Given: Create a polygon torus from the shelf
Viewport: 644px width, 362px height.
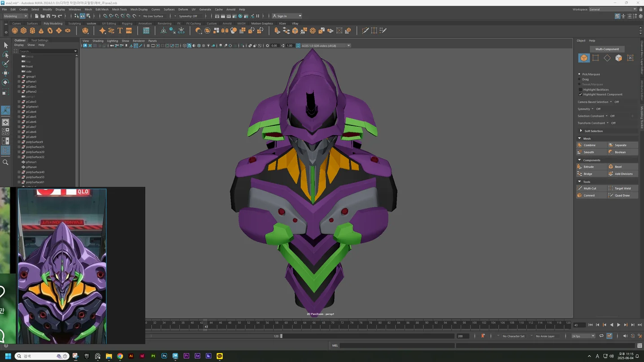Looking at the screenshot, I should pos(50,30).
